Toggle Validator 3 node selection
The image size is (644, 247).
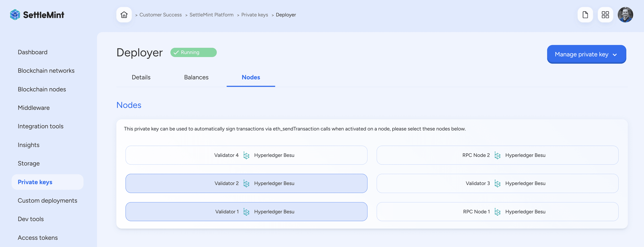point(497,183)
